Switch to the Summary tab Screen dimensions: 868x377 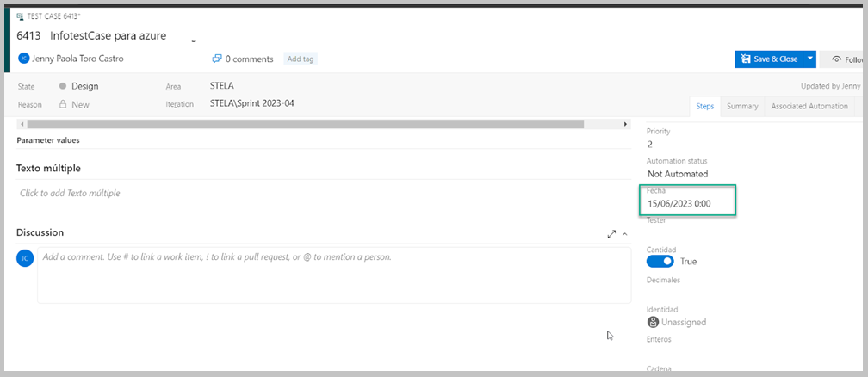point(742,106)
